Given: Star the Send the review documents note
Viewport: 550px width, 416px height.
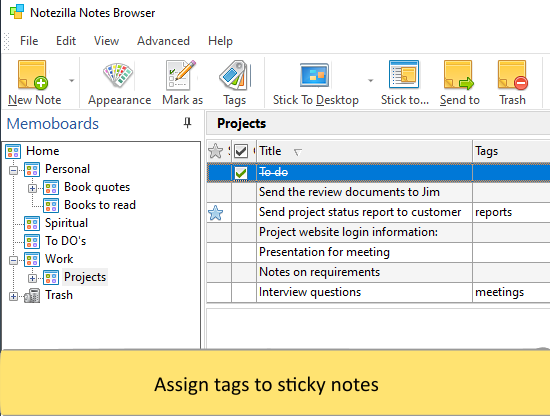Looking at the screenshot, I should (219, 192).
